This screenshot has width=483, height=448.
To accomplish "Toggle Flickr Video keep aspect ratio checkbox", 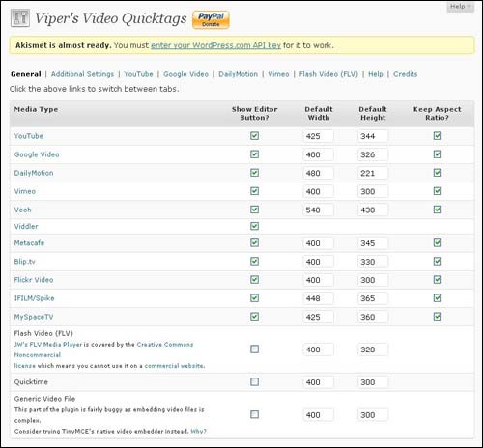I will 438,280.
